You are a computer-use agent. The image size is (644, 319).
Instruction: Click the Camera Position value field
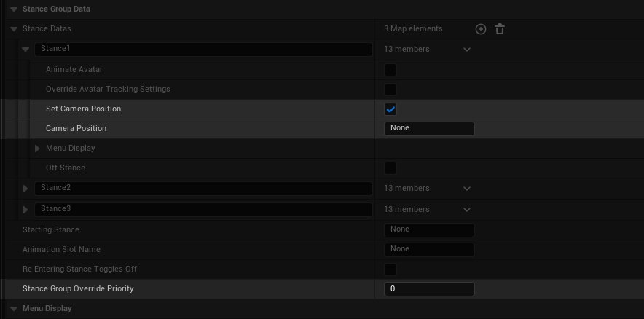point(429,129)
